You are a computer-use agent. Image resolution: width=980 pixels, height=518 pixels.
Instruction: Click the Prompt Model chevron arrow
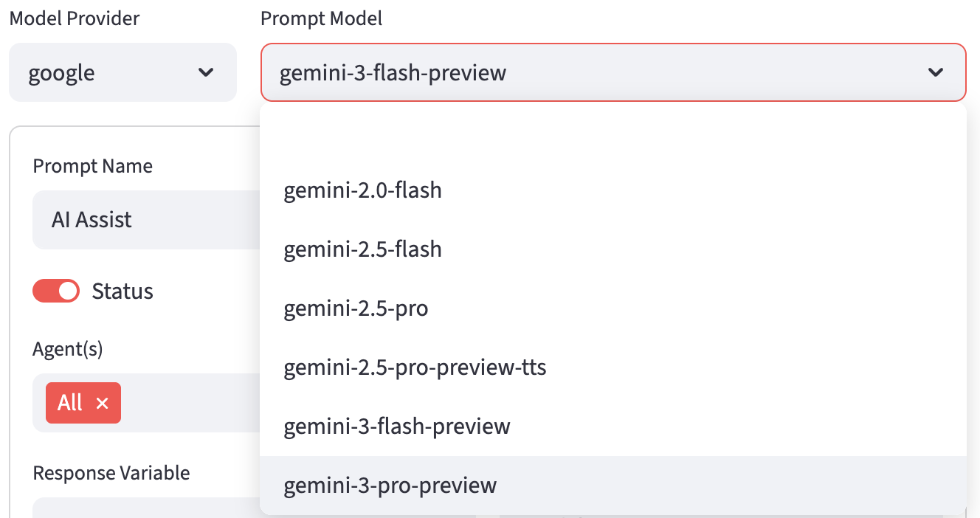coord(936,72)
